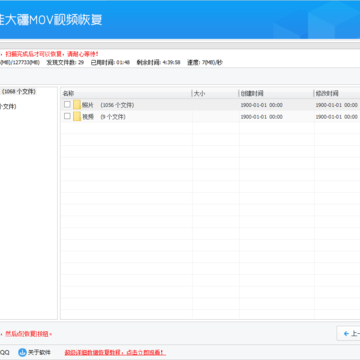Viewport: 360px width, 360px height.
Task: Click the back arrow on 上一 button
Action: point(346,334)
